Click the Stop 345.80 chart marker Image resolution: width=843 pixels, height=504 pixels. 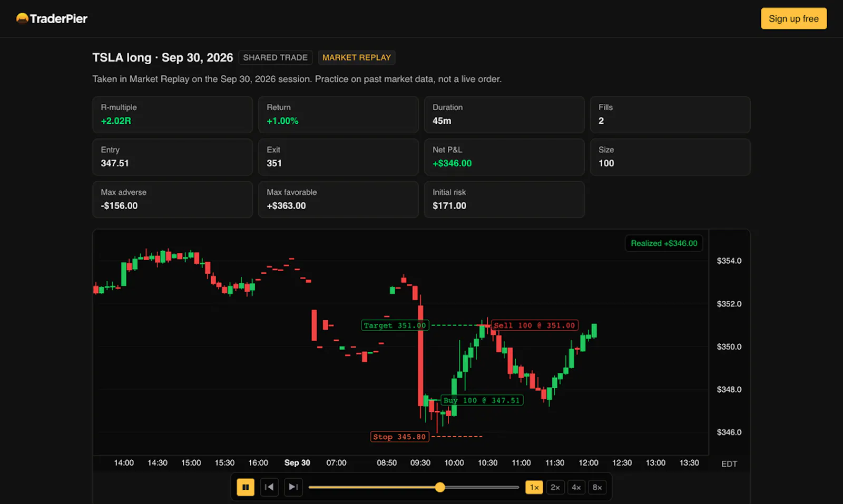point(399,437)
